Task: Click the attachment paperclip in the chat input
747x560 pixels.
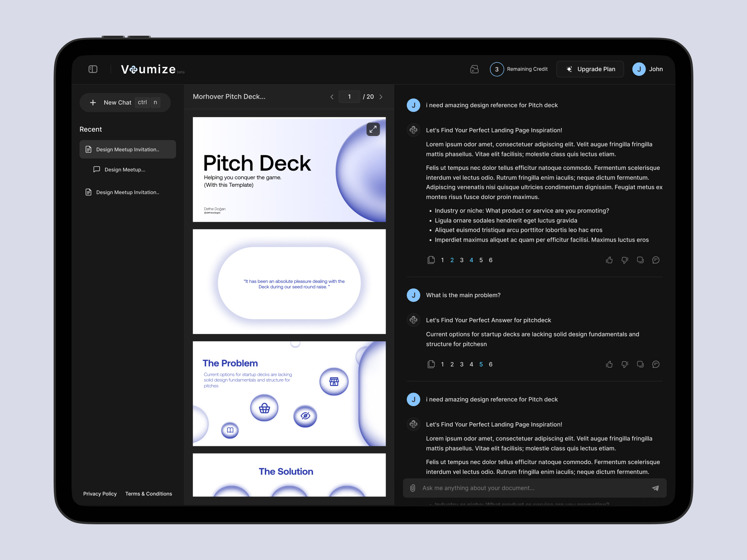Action: coord(413,488)
